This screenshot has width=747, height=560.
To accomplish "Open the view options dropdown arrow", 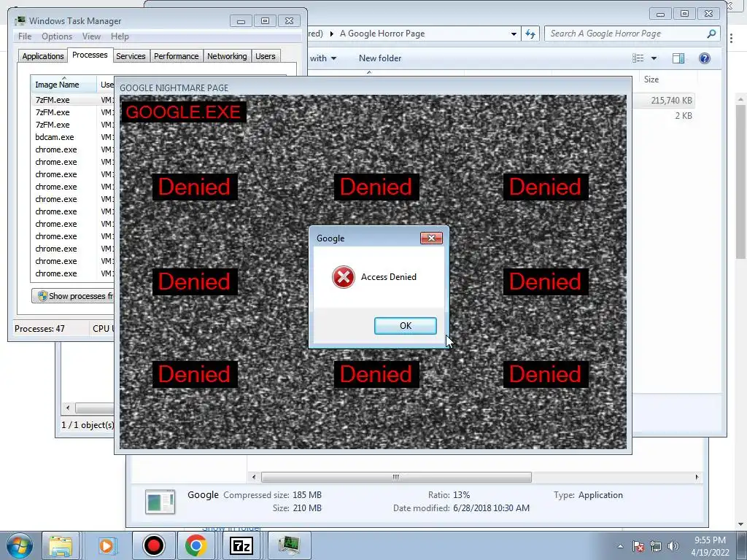I will (654, 58).
